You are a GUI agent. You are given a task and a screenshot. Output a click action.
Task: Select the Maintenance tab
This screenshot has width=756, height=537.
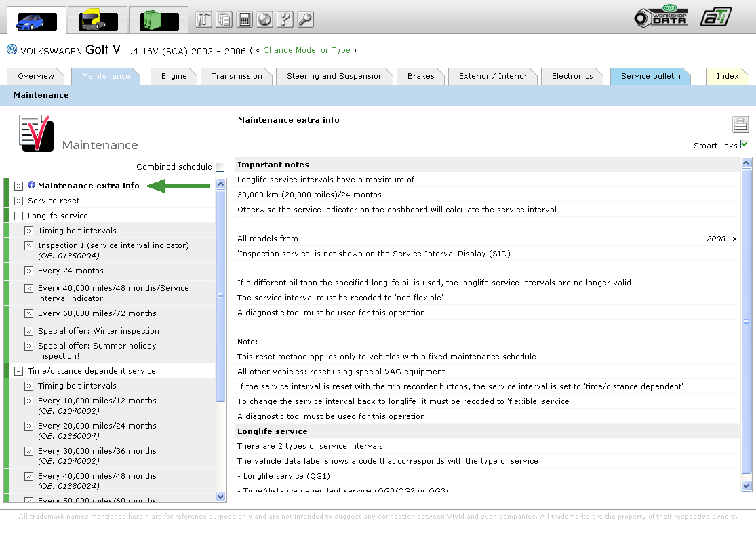pos(106,76)
